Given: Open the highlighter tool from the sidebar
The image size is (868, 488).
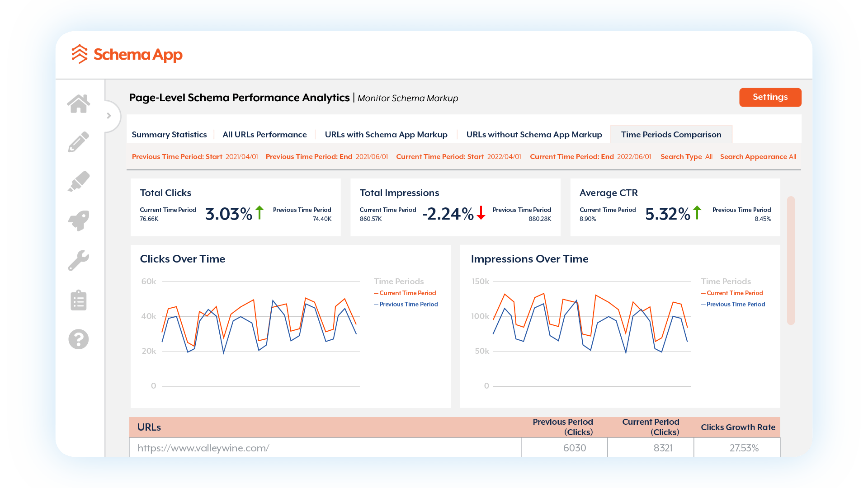Looking at the screenshot, I should pos(79,181).
